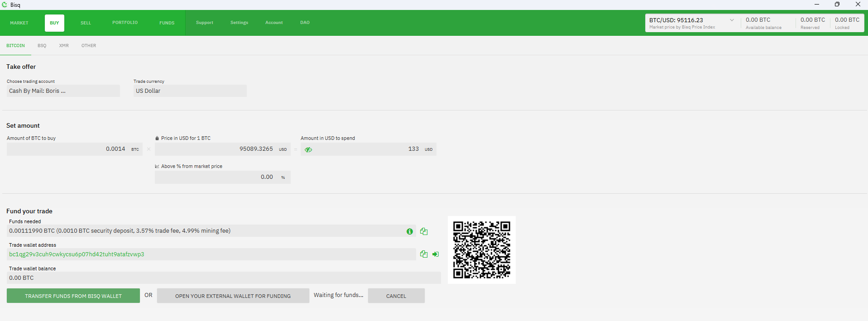The image size is (868, 321).
Task: Click the funding QR code image
Action: 482,250
